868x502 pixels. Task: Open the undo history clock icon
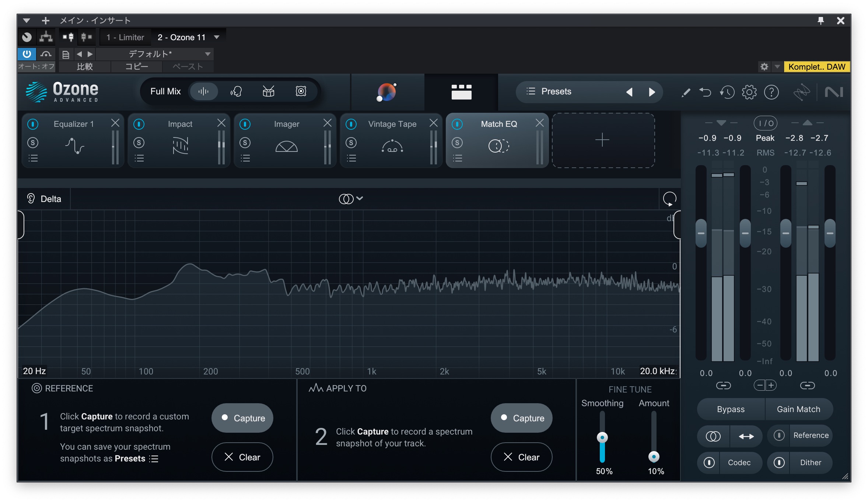click(x=727, y=92)
